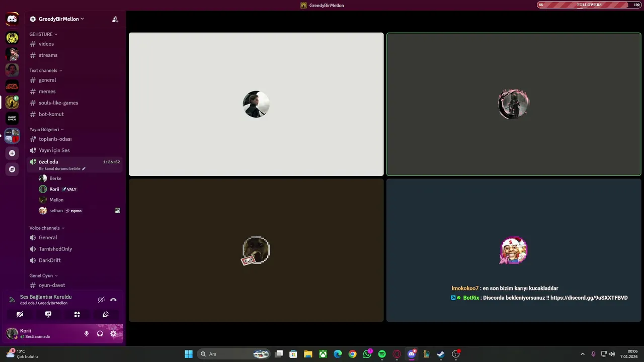Open the Activities launcher icon
The width and height of the screenshot is (644, 362).
coord(77,314)
